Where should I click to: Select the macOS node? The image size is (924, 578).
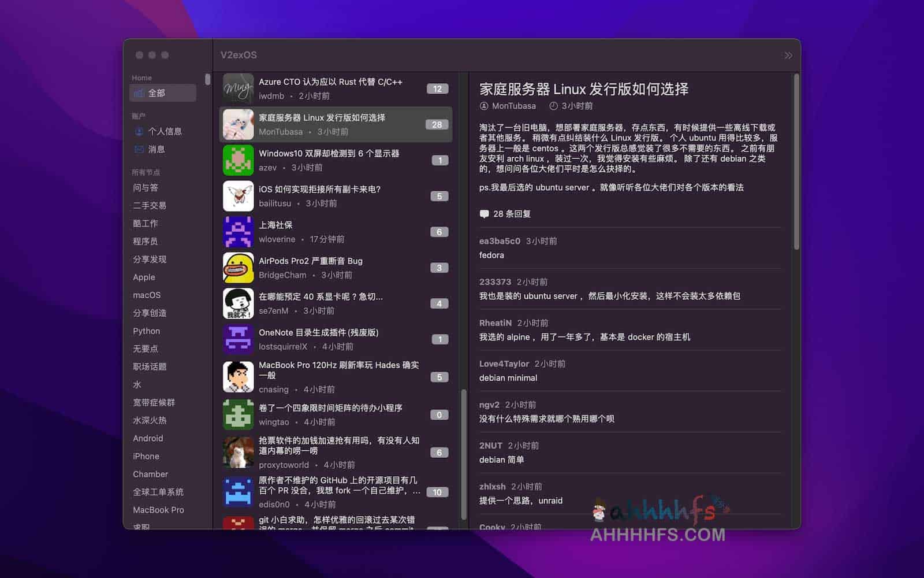(x=147, y=295)
